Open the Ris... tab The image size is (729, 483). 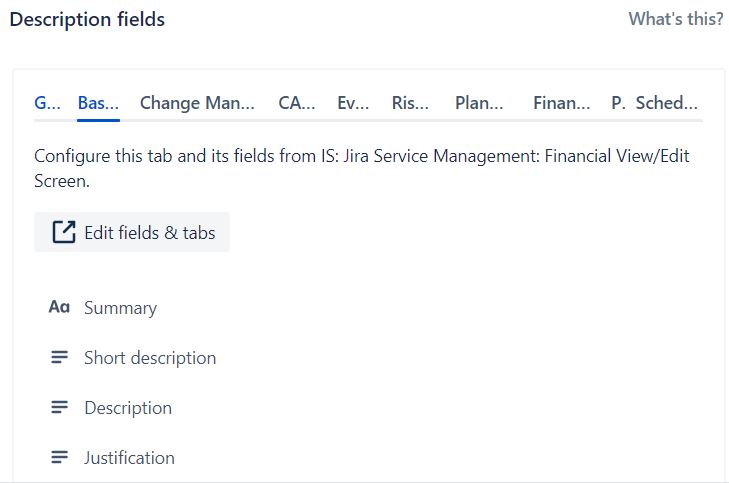point(410,103)
